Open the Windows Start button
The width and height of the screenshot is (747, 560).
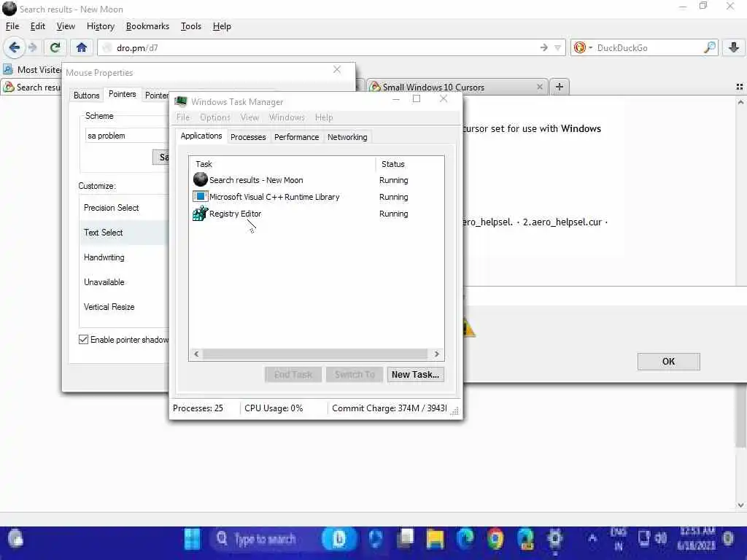pos(193,539)
